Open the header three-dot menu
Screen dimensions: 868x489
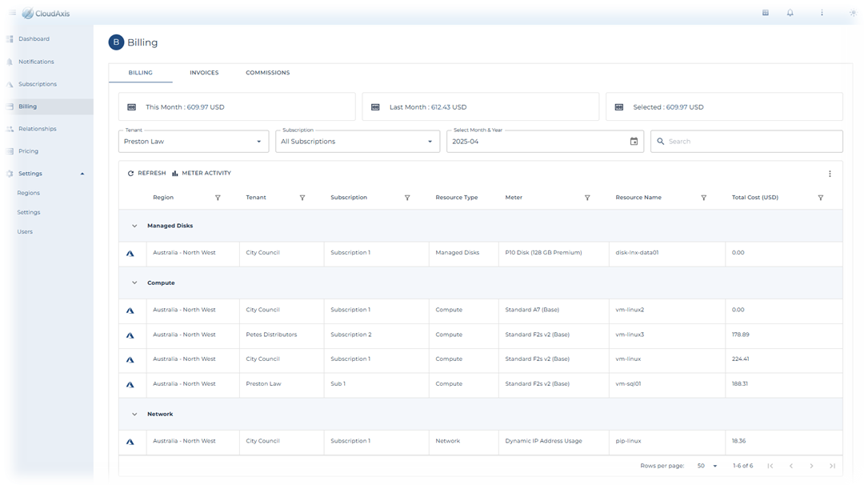tap(822, 13)
